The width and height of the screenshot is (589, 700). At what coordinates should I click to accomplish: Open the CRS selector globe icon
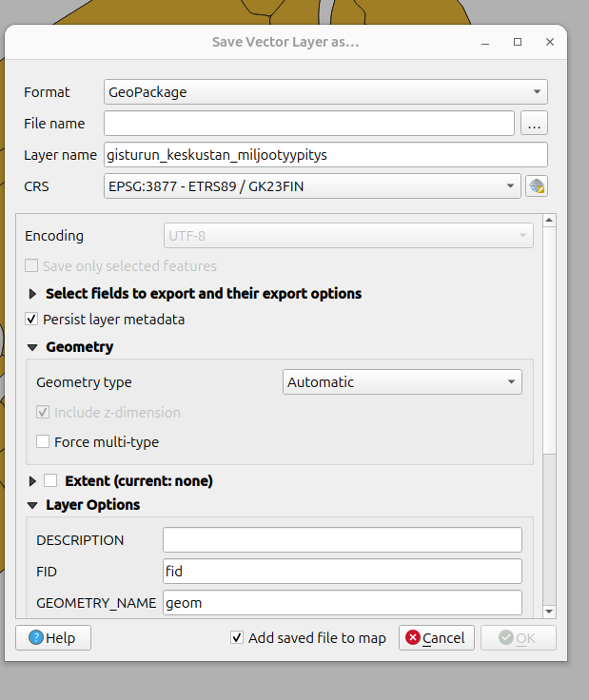pyautogui.click(x=537, y=186)
